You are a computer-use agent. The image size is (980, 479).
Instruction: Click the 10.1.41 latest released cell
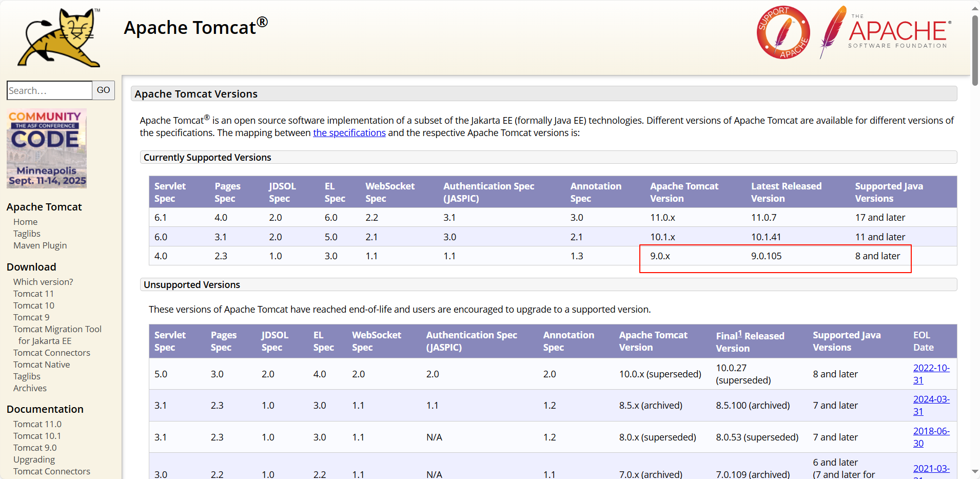click(x=766, y=237)
